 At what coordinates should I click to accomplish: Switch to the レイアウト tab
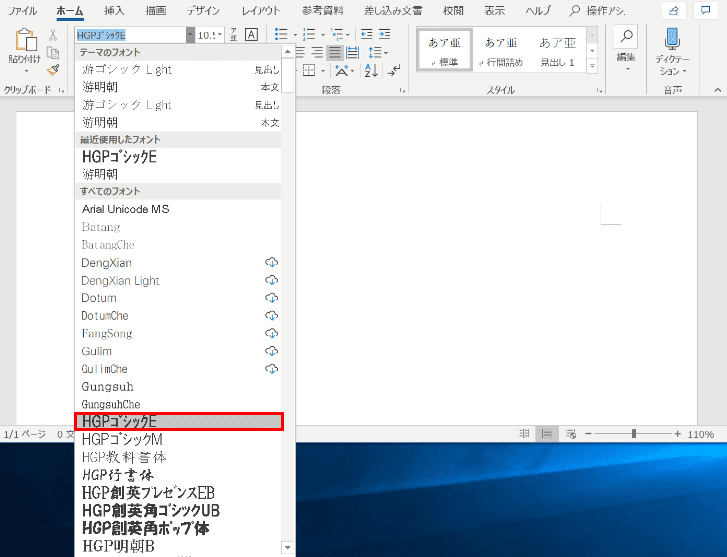261,10
